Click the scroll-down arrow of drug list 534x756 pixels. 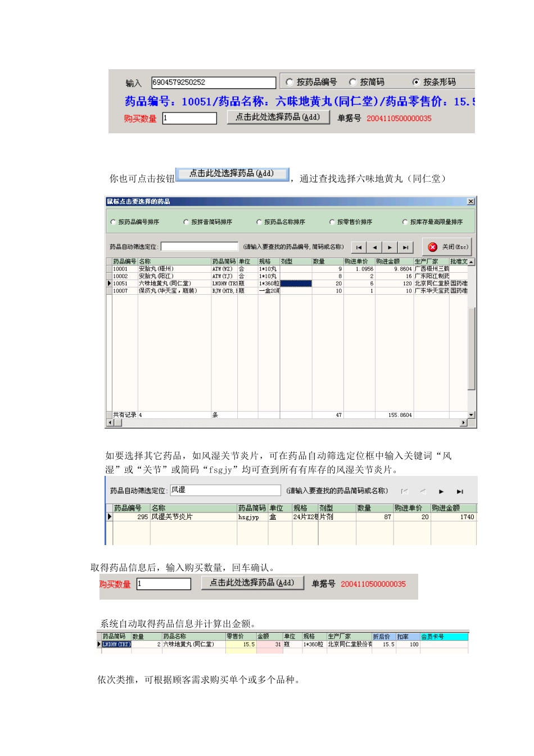[x=471, y=415]
